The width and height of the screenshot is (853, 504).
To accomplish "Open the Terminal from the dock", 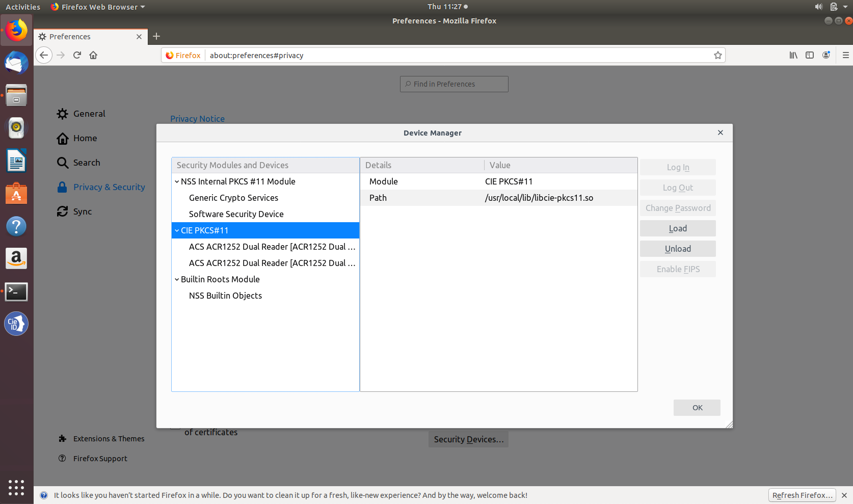I will coord(16,291).
